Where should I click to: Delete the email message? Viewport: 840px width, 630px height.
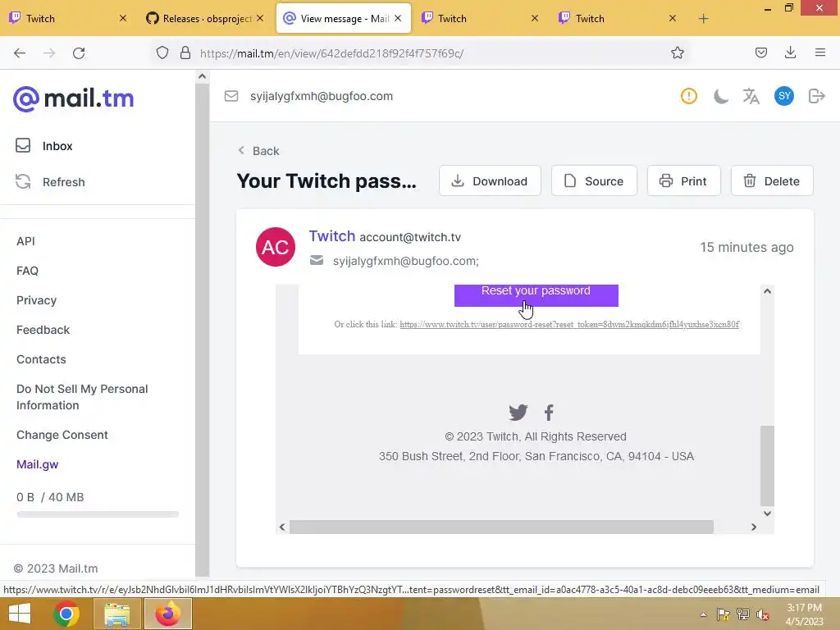[x=772, y=181]
